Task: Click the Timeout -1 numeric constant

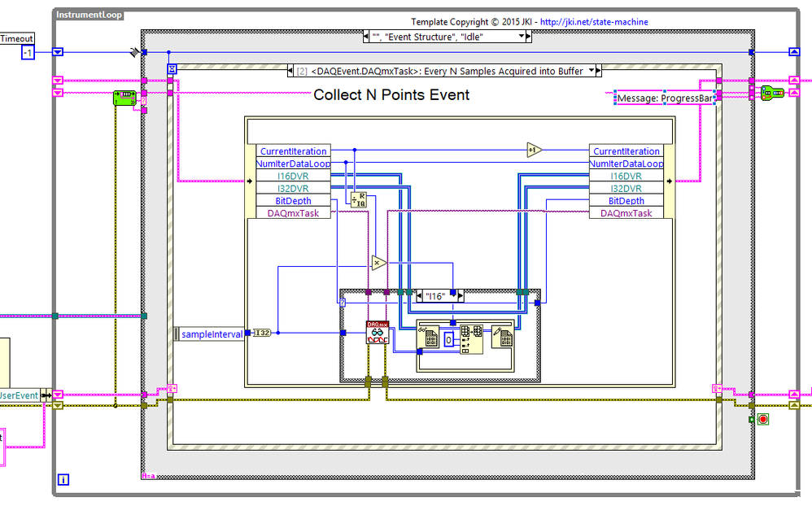Action: 28,52
